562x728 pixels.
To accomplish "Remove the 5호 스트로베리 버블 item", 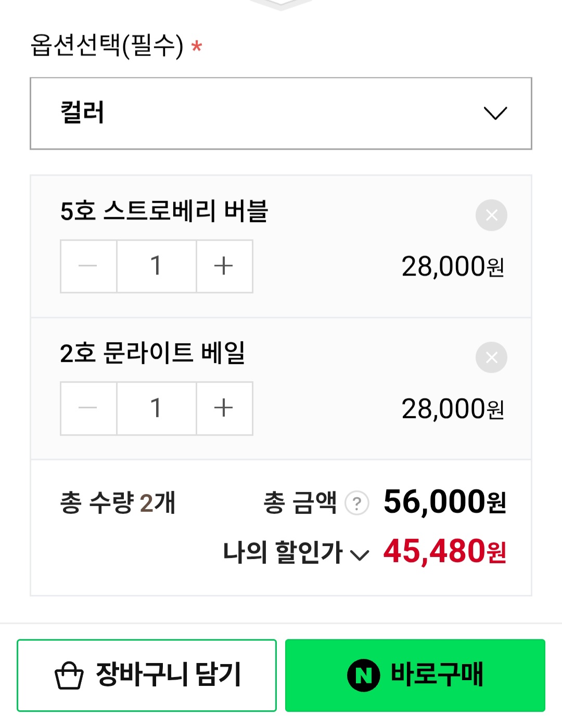I will [491, 215].
